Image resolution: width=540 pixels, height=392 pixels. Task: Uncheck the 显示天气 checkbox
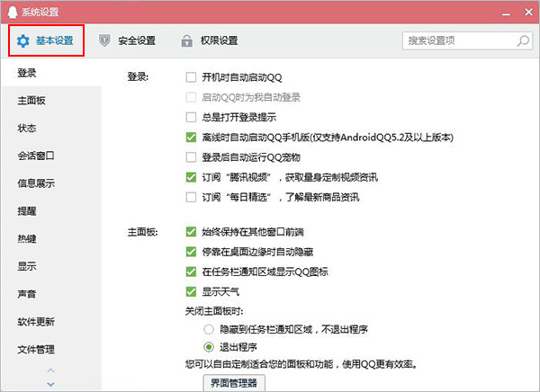click(x=191, y=292)
